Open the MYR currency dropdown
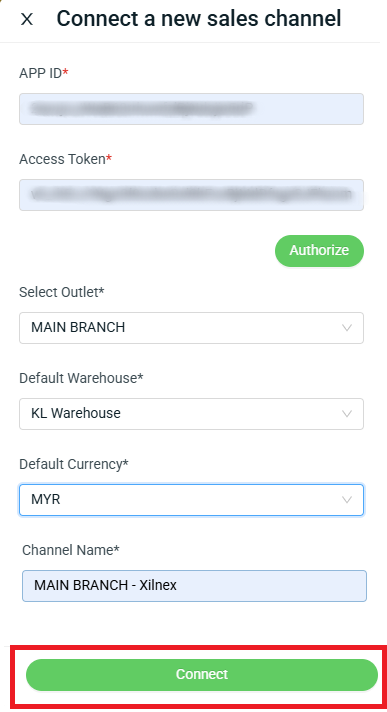 (191, 500)
